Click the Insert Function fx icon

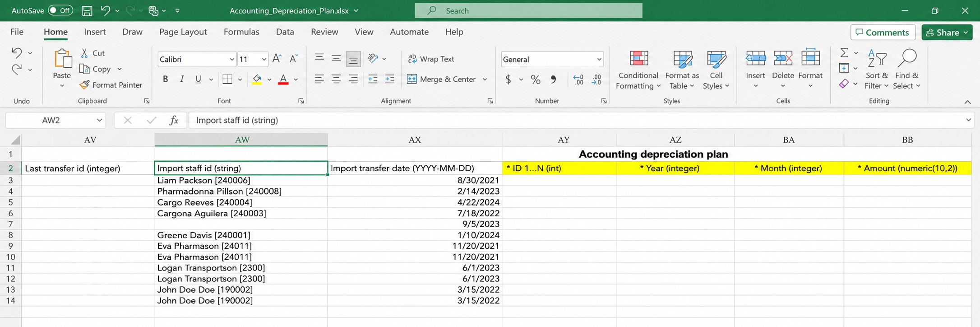[x=174, y=120]
